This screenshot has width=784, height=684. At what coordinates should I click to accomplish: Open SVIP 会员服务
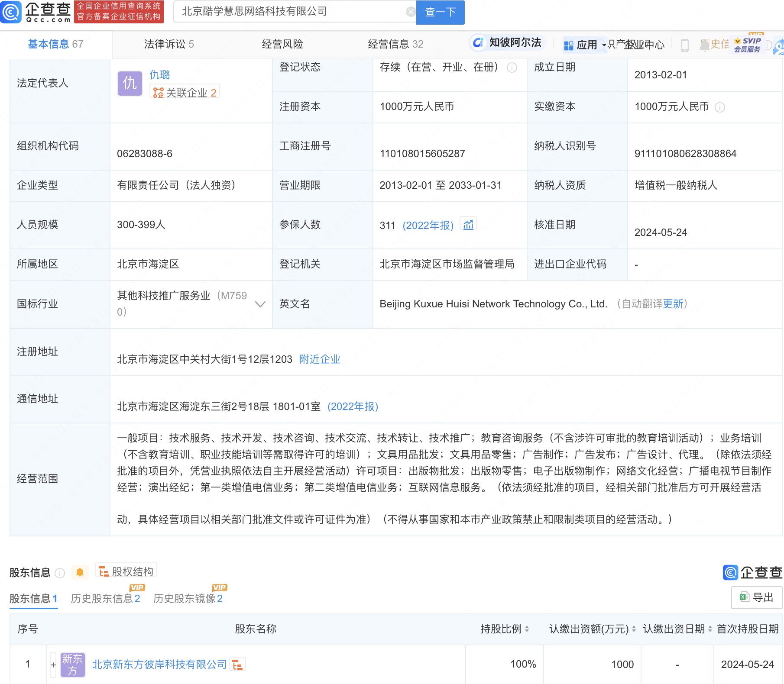tap(748, 45)
